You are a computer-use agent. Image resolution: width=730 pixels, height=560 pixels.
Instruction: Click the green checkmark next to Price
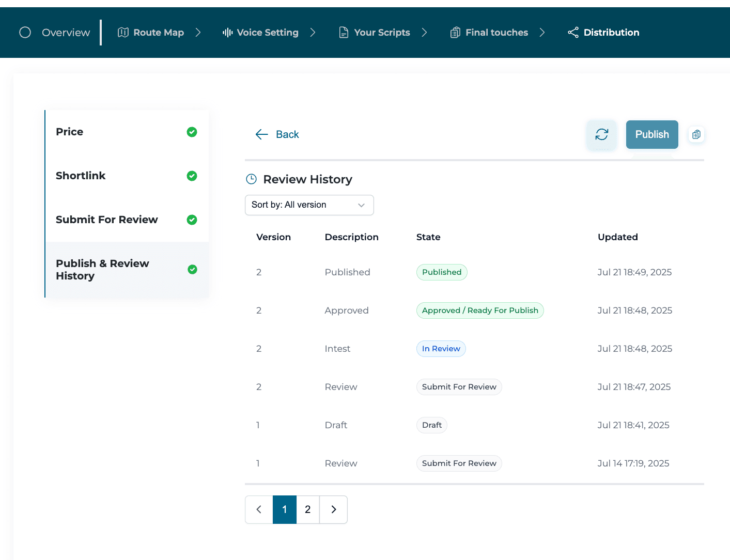[192, 132]
